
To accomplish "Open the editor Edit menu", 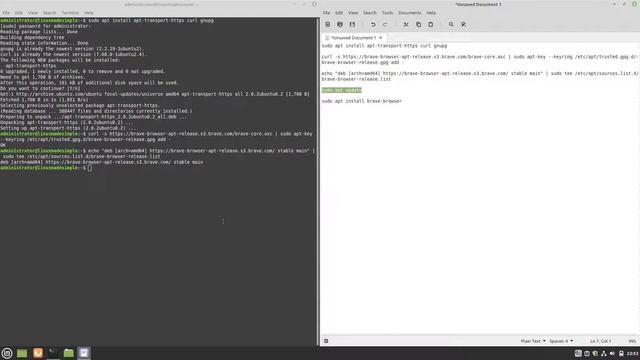I will (339, 13).
